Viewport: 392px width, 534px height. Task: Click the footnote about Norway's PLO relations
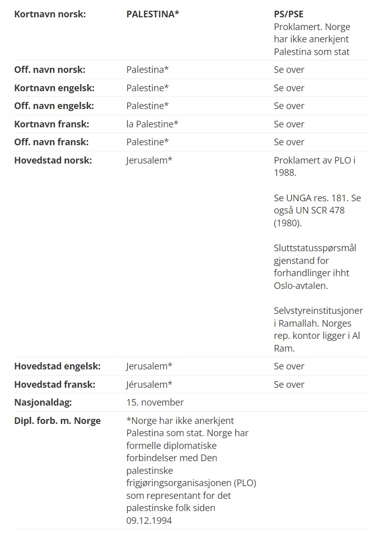pyautogui.click(x=191, y=470)
